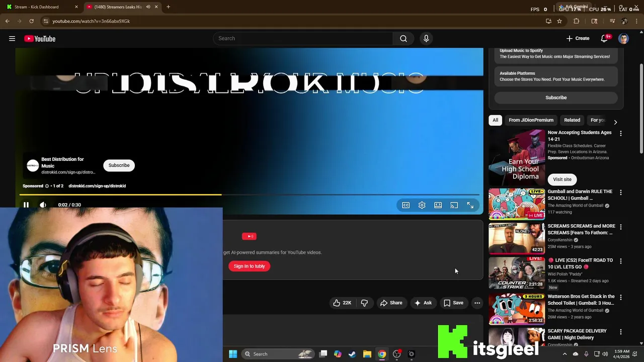Screen dimensions: 644x362
Task: Cast video using Play on TV icon
Action: (x=454, y=205)
